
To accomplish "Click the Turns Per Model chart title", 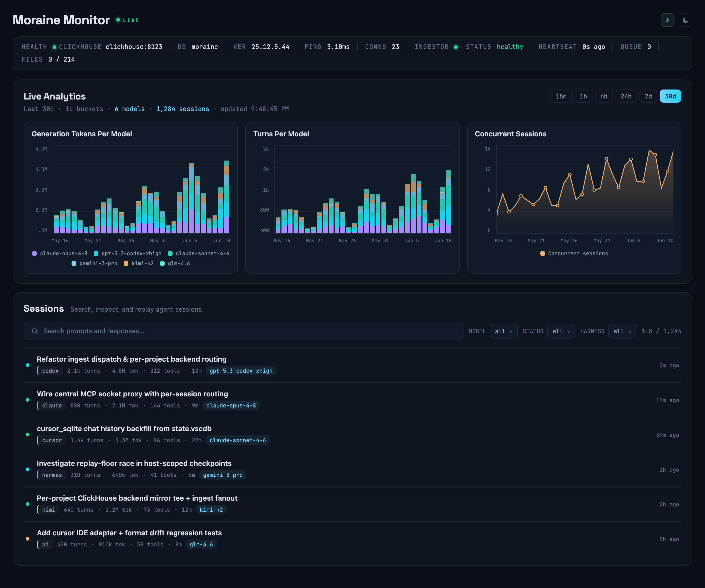I will pyautogui.click(x=281, y=134).
